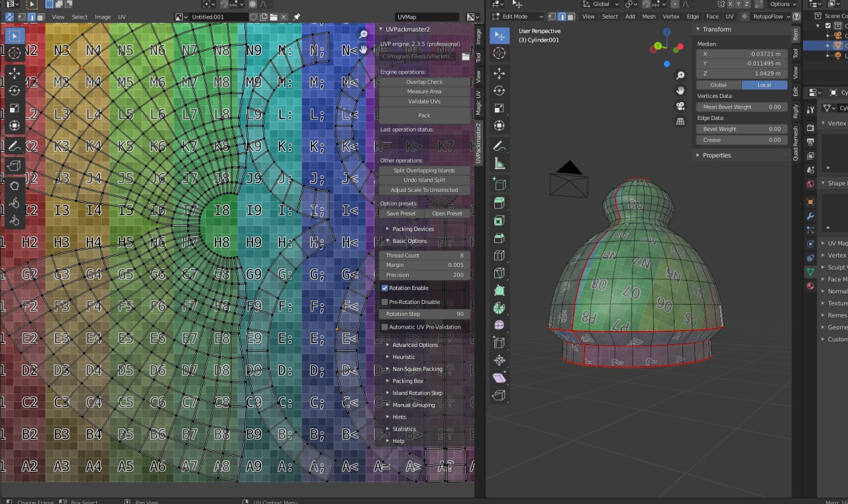The image size is (848, 504).
Task: Tick the Pre-Rotation Disable checkbox
Action: pos(385,302)
